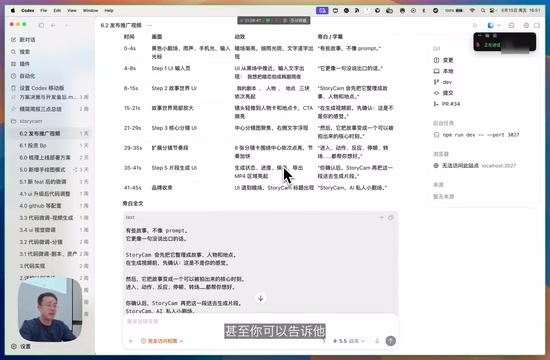
Task: Open the File menu
Action: click(x=43, y=11)
